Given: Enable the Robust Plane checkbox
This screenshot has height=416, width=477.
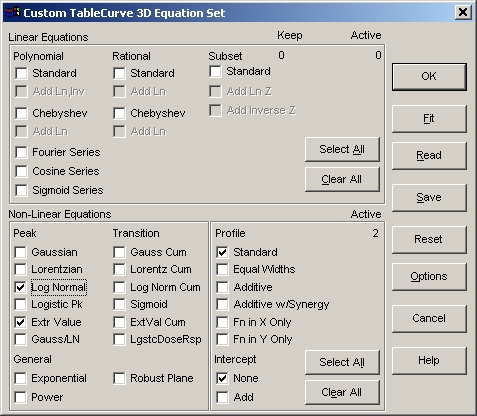Looking at the screenshot, I should point(119,378).
